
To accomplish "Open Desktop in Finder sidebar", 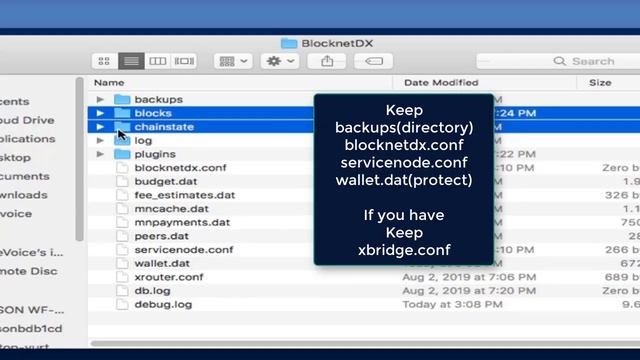I will click(x=15, y=158).
